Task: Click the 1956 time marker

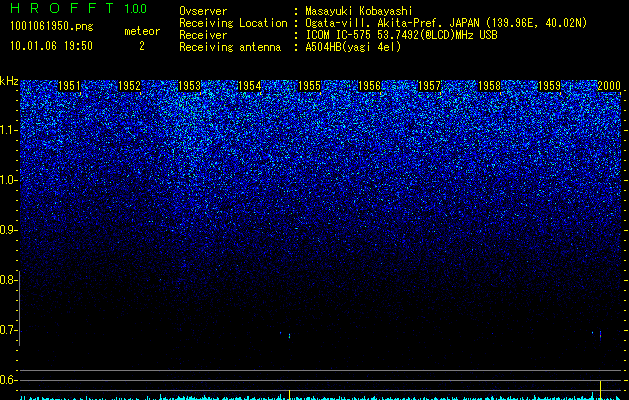Action: click(369, 86)
